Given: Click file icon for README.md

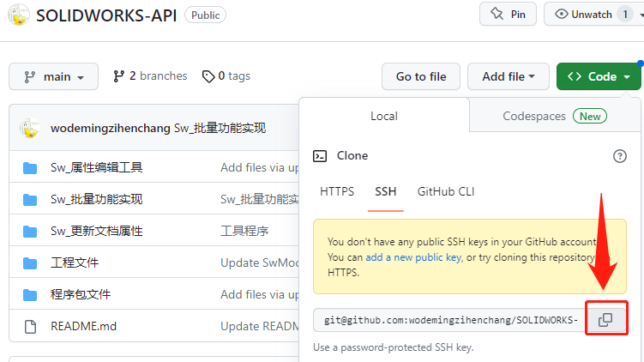Looking at the screenshot, I should pos(30,327).
